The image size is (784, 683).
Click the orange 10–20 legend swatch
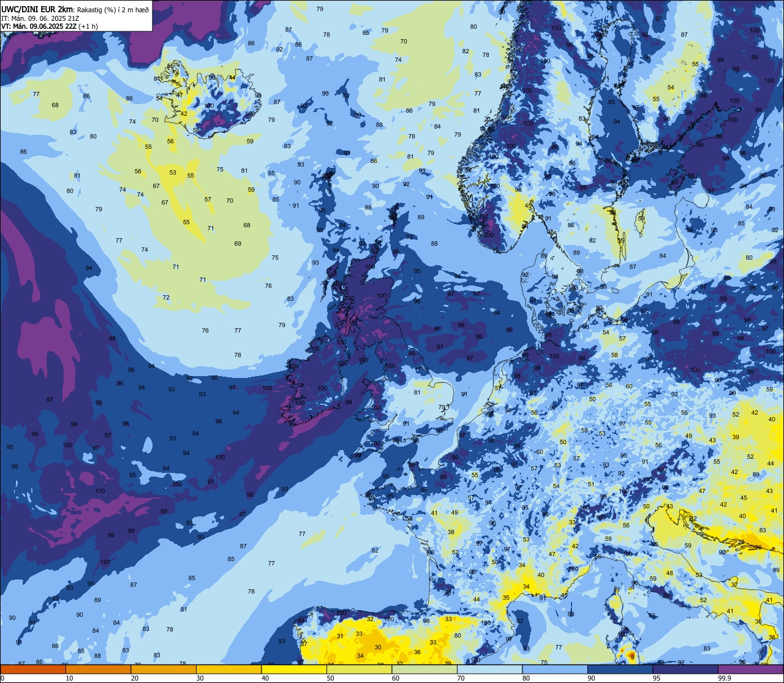pyautogui.click(x=98, y=670)
